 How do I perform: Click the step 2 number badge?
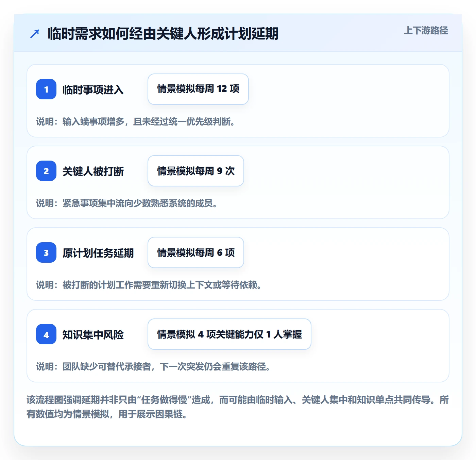[x=46, y=171]
